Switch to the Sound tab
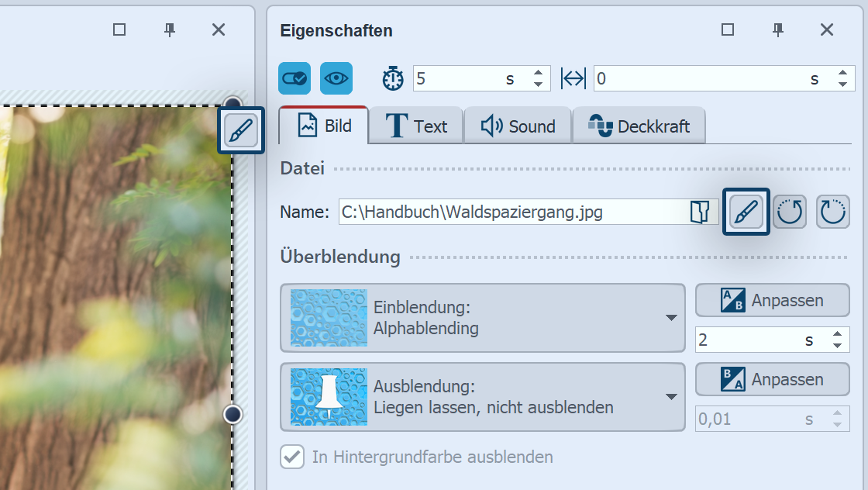 point(518,126)
